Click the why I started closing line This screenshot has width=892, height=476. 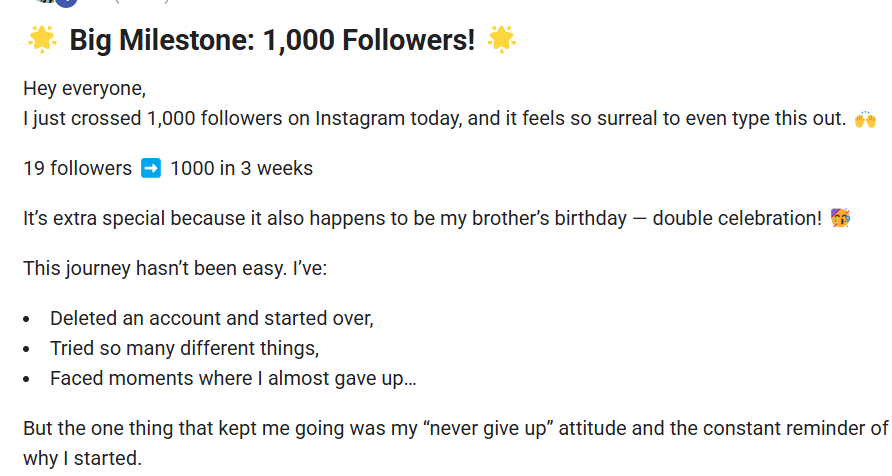point(82,459)
